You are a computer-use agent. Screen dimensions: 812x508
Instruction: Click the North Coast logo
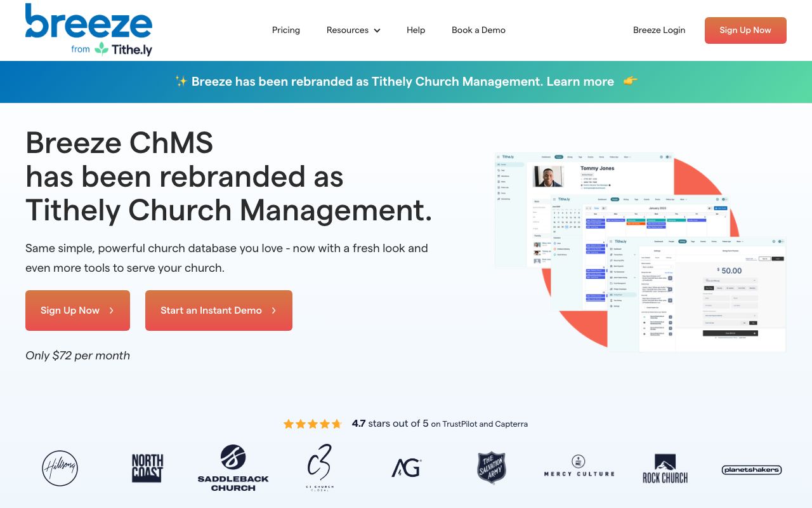tap(147, 468)
